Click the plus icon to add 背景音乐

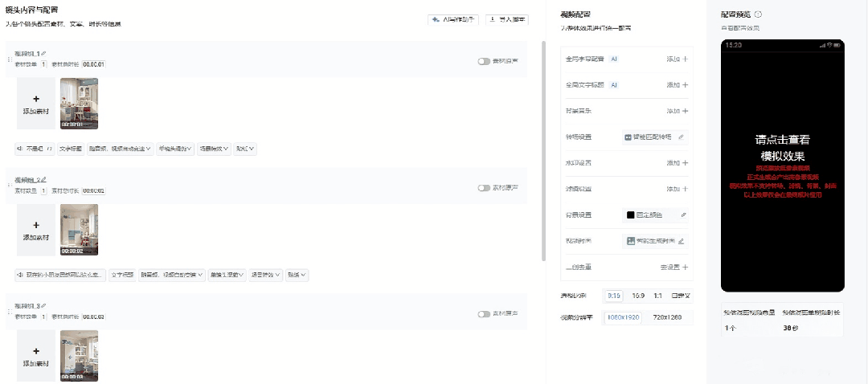pyautogui.click(x=685, y=111)
